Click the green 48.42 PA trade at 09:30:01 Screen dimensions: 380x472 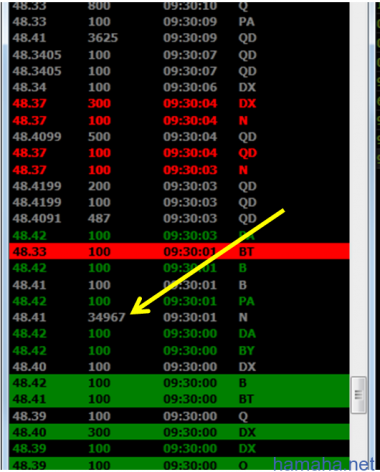tap(179, 301)
